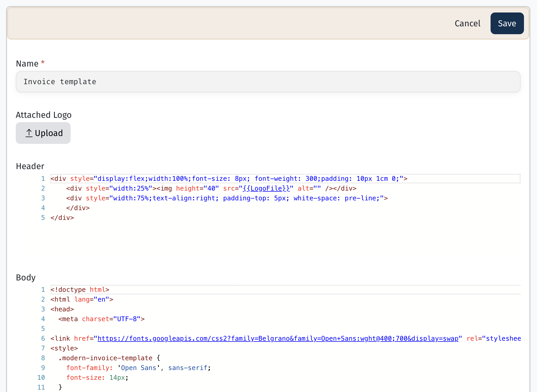Click the Header section label
This screenshot has height=392, width=537.
coord(30,166)
